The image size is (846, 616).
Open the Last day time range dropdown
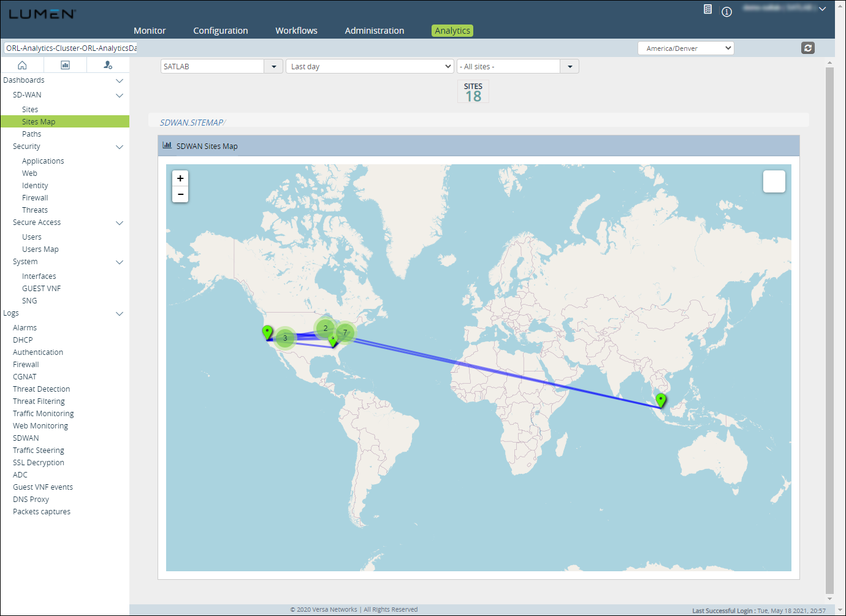pyautogui.click(x=370, y=66)
